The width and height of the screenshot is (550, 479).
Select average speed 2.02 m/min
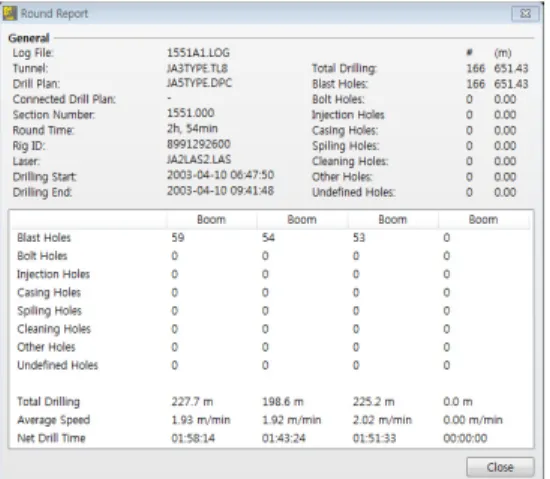click(382, 420)
